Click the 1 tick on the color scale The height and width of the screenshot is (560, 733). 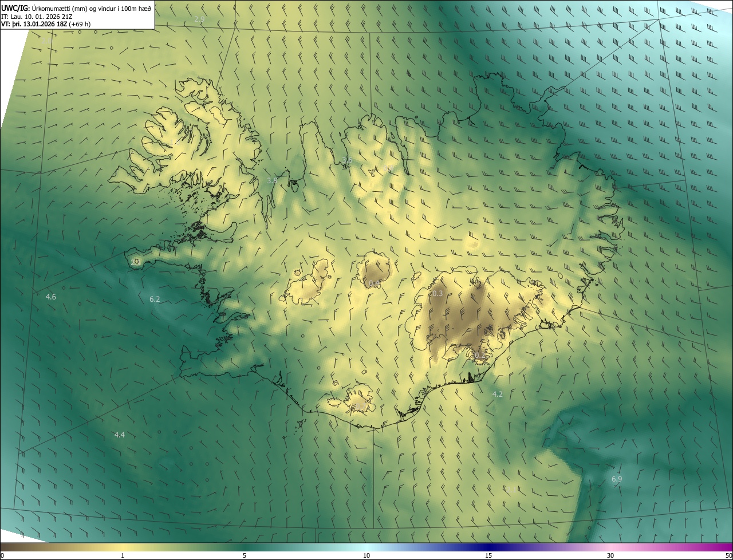coord(123,555)
